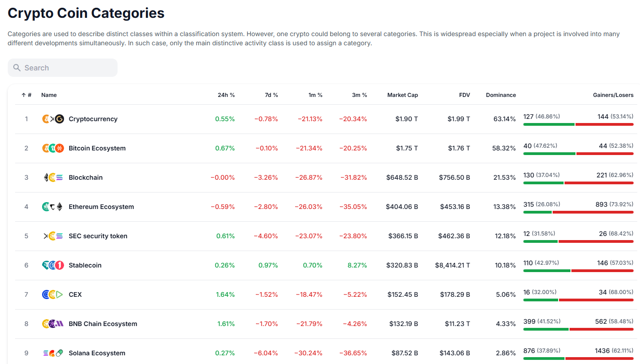Click the Blockchain category coin icons
The height and width of the screenshot is (364, 640).
click(x=53, y=177)
